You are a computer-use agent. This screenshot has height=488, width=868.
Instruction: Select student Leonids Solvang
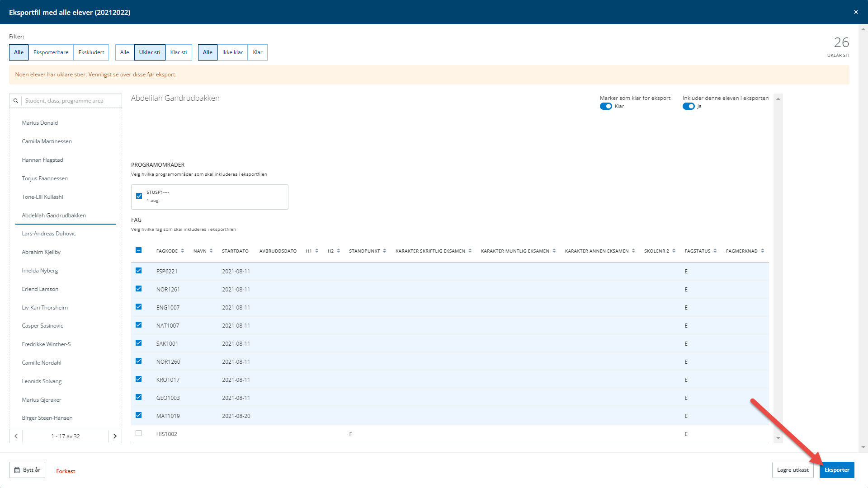click(x=42, y=381)
